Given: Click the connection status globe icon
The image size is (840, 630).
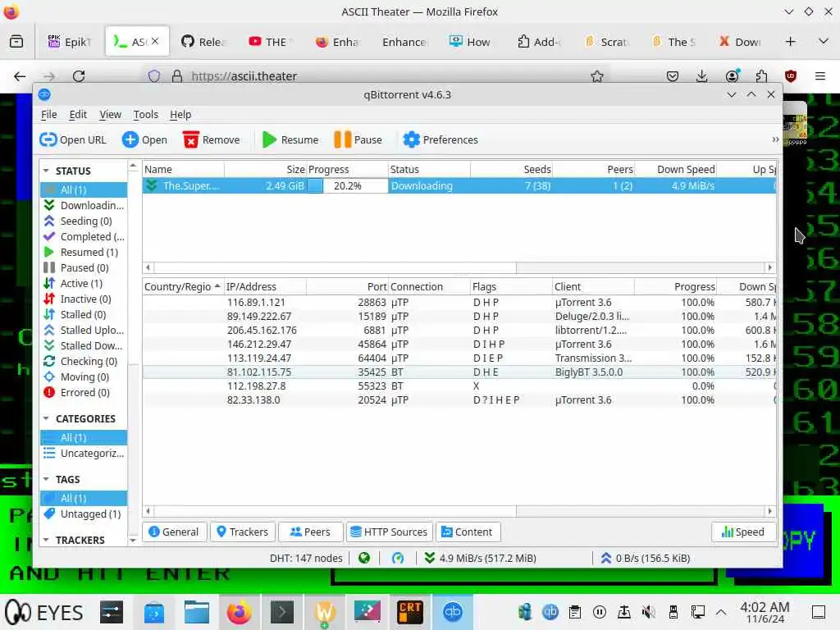Looking at the screenshot, I should click(364, 558).
